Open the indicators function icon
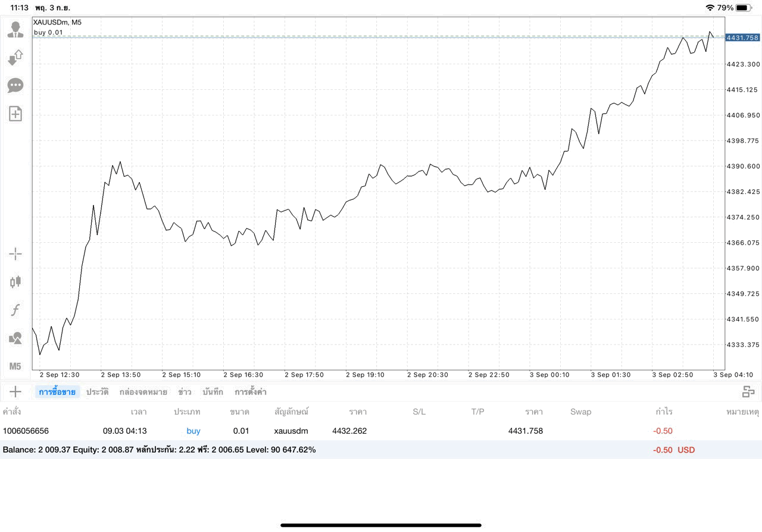The width and height of the screenshot is (762, 532). click(x=15, y=309)
